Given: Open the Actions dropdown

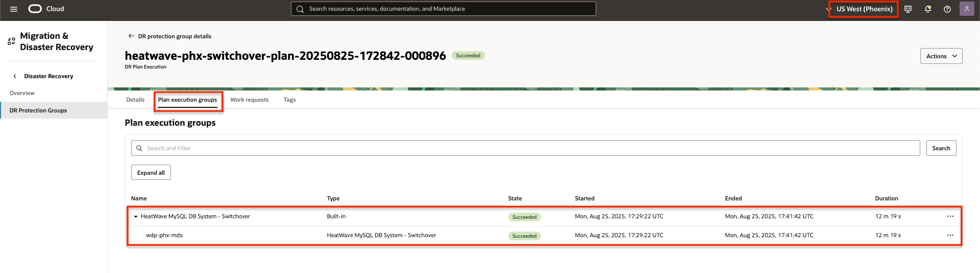Looking at the screenshot, I should tap(941, 56).
